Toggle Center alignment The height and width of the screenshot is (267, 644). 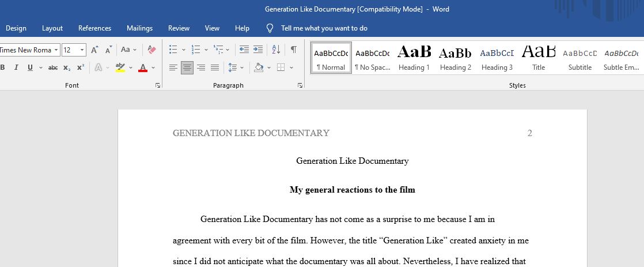pyautogui.click(x=187, y=67)
